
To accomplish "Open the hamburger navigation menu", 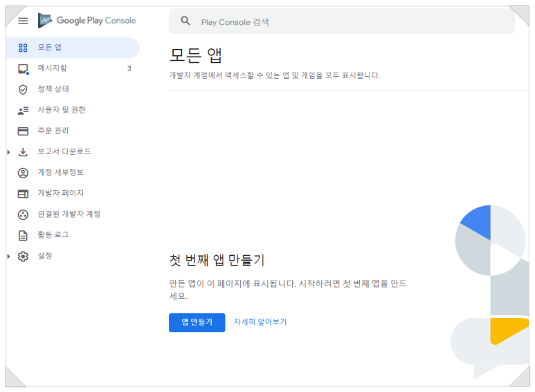I will tap(23, 21).
